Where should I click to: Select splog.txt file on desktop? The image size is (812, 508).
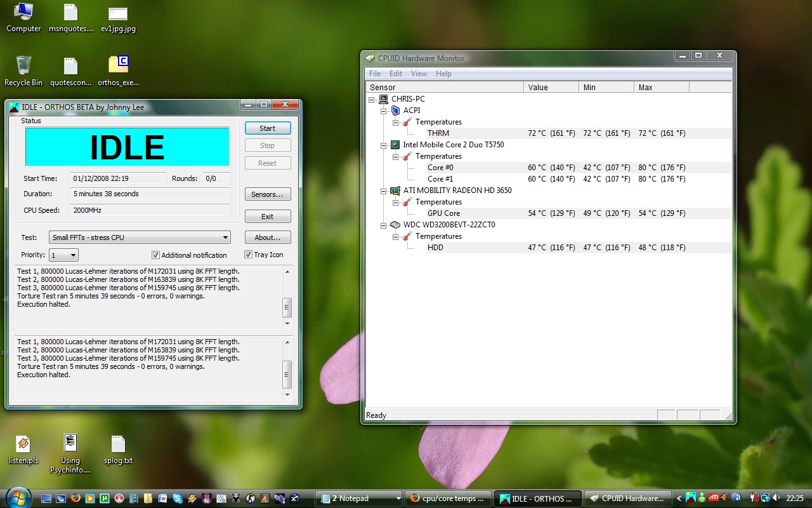tap(118, 450)
